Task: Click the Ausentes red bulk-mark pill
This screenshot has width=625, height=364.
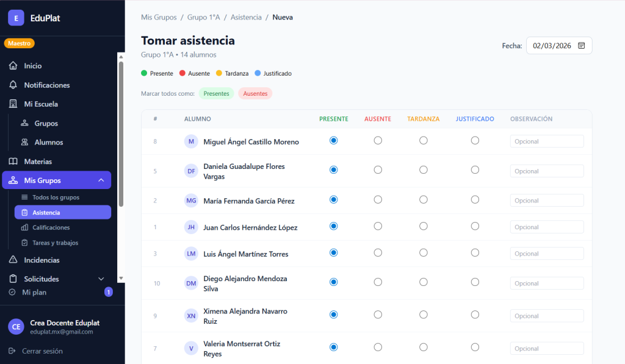Action: (255, 93)
